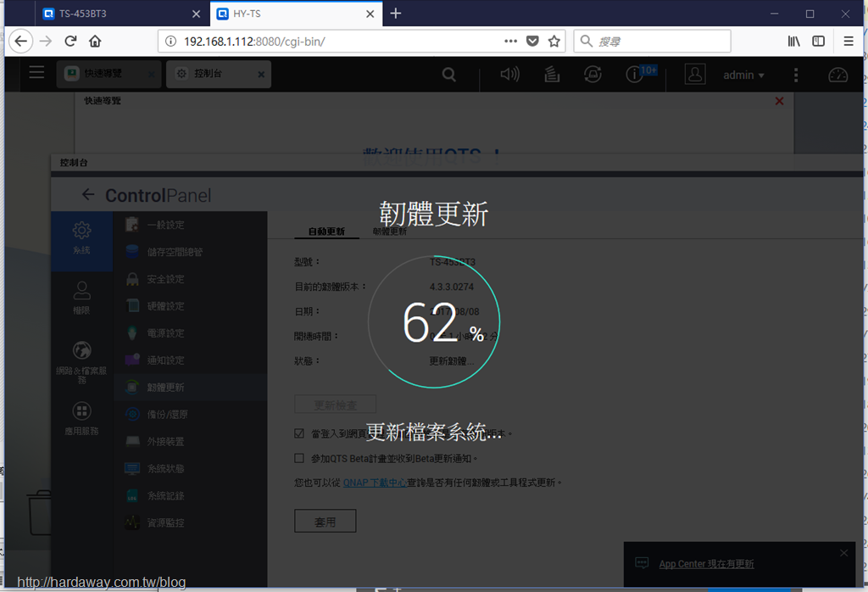The width and height of the screenshot is (868, 592).
Task: Open new browser tab with plus button
Action: click(395, 14)
